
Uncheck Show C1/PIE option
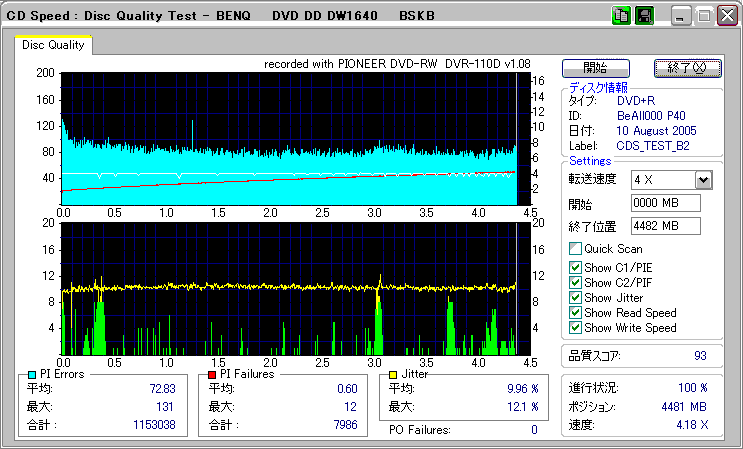click(575, 268)
